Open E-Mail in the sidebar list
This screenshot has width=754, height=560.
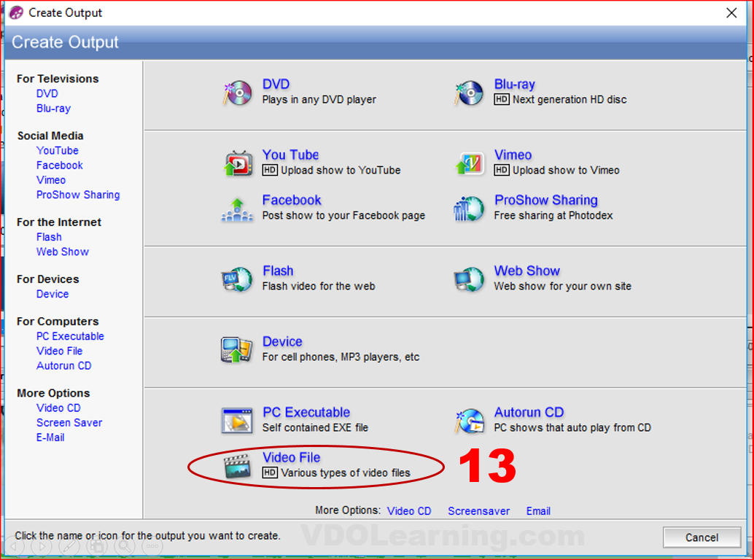(50, 437)
